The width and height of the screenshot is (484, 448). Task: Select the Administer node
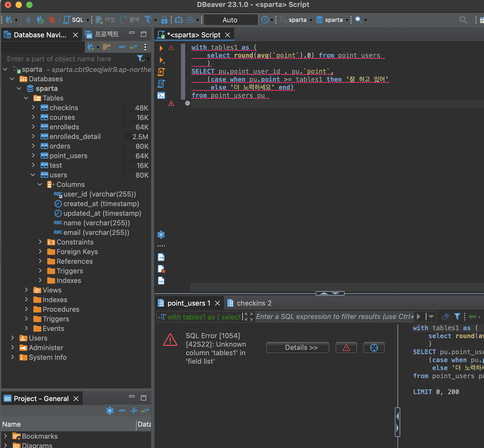coord(46,348)
